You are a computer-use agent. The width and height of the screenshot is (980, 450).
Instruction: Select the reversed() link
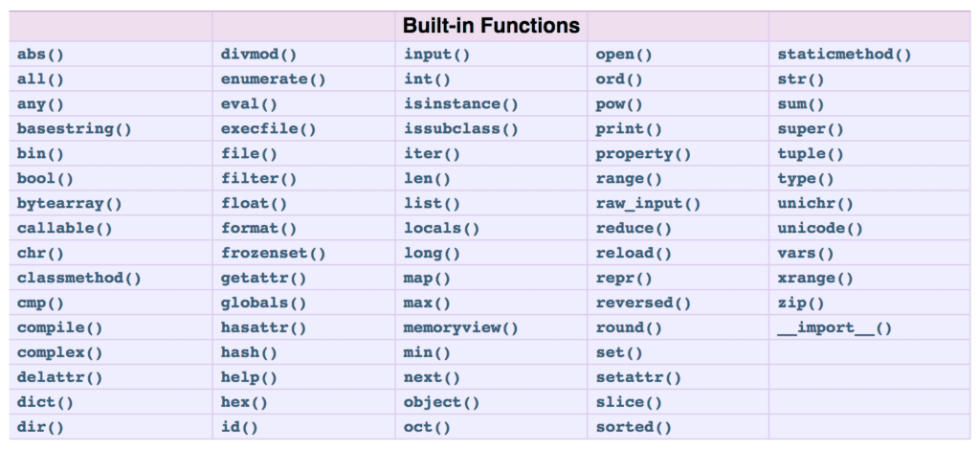tap(643, 304)
